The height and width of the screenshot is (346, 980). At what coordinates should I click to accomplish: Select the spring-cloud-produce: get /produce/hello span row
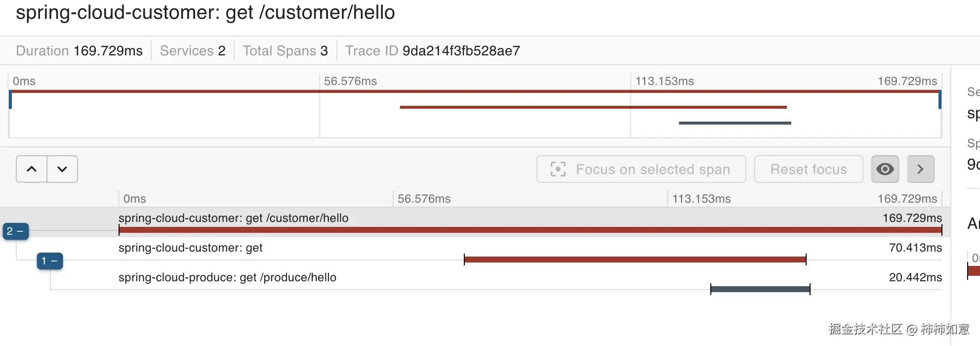pos(227,277)
